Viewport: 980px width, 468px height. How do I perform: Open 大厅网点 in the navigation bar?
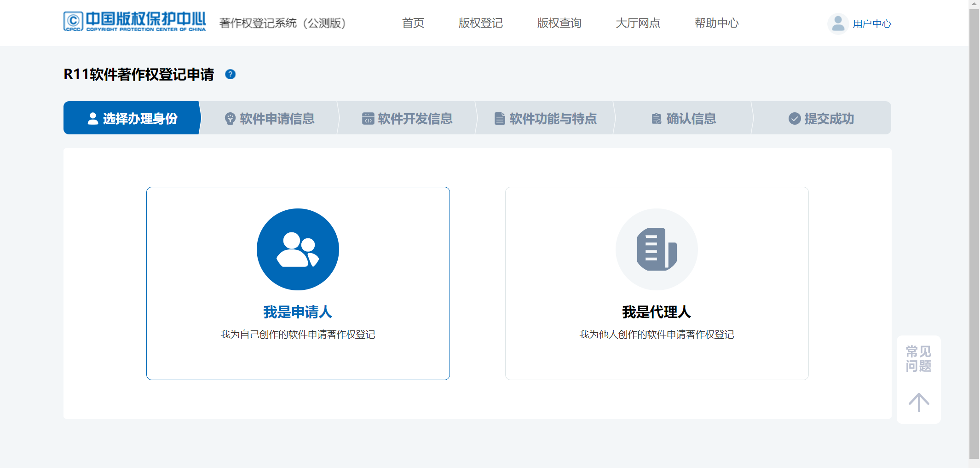pyautogui.click(x=638, y=23)
